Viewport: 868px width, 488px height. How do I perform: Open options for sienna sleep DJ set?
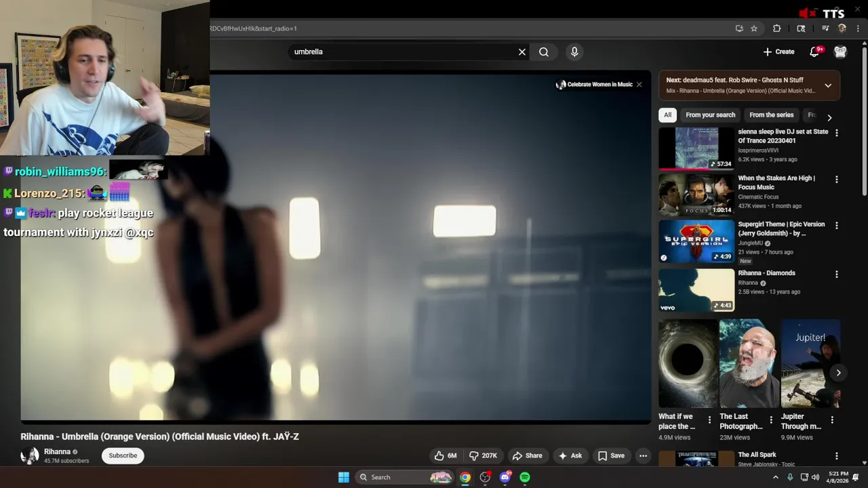coord(836,133)
